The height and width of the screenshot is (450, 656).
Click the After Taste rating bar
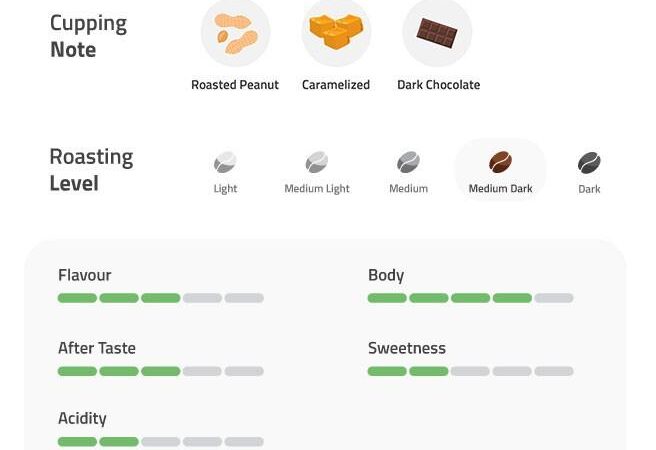pyautogui.click(x=160, y=371)
